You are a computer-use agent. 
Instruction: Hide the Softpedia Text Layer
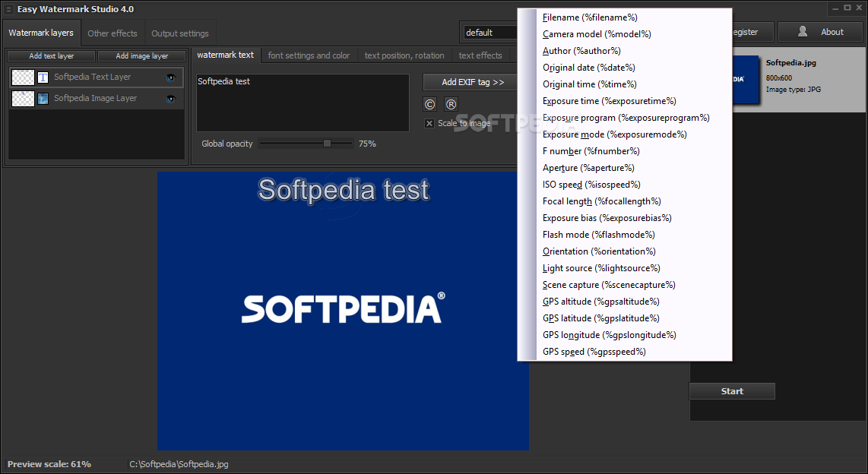[170, 77]
